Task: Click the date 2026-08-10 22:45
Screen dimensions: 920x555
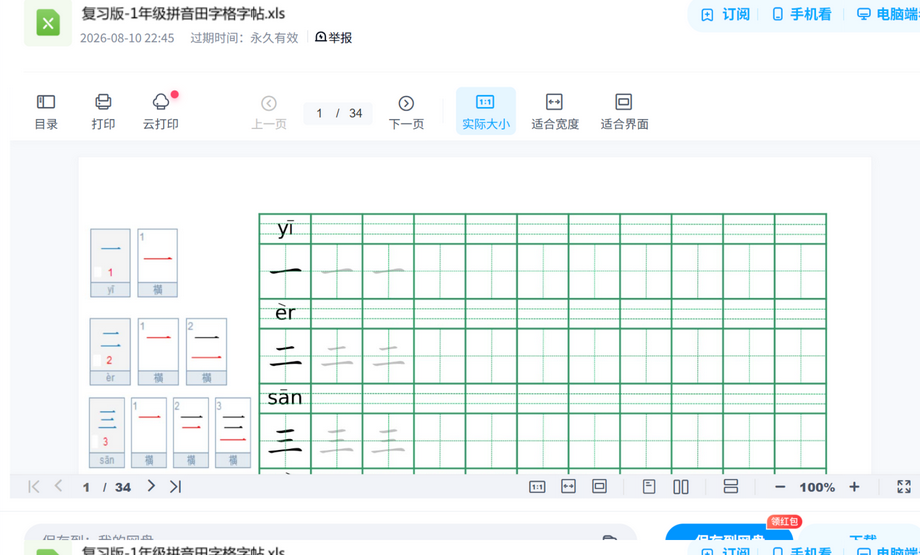Action: tap(127, 38)
